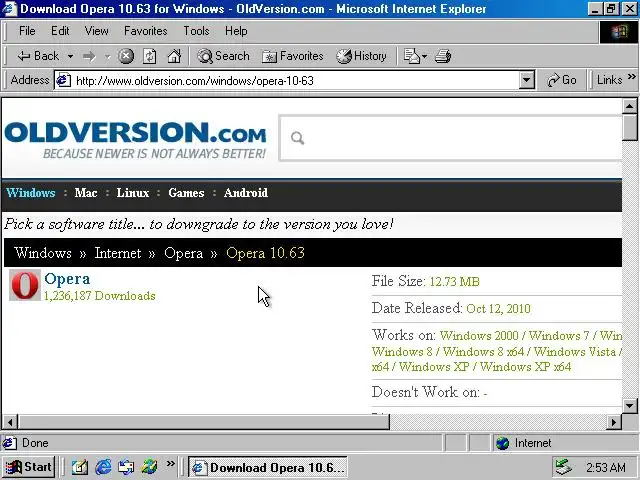Select the Mac navigation tab
Image resolution: width=640 pixels, height=480 pixels.
point(86,193)
